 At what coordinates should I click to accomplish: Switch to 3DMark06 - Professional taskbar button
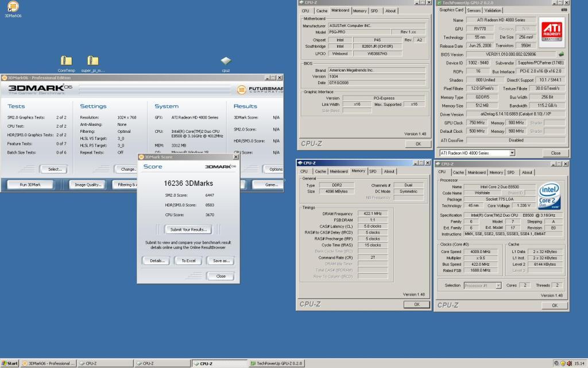pyautogui.click(x=49, y=363)
